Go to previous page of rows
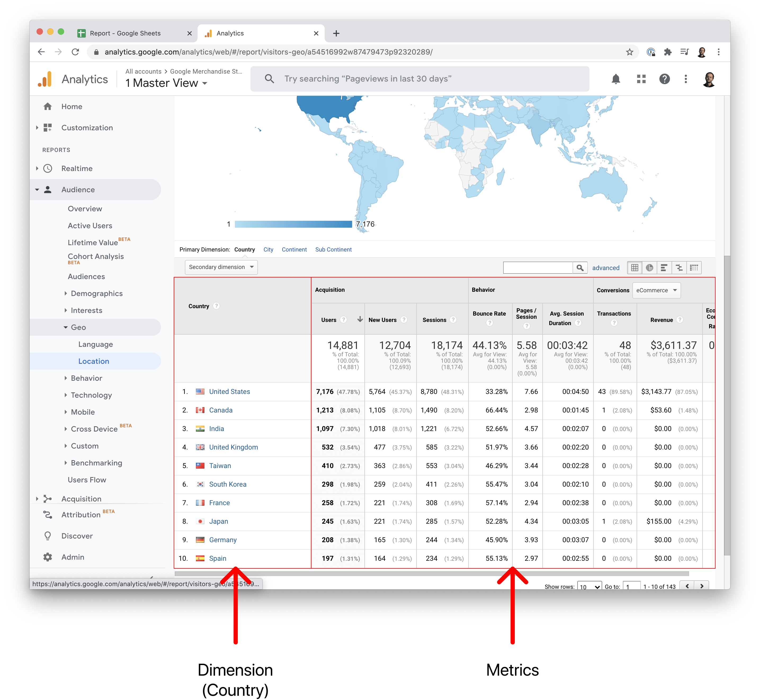 click(x=687, y=586)
